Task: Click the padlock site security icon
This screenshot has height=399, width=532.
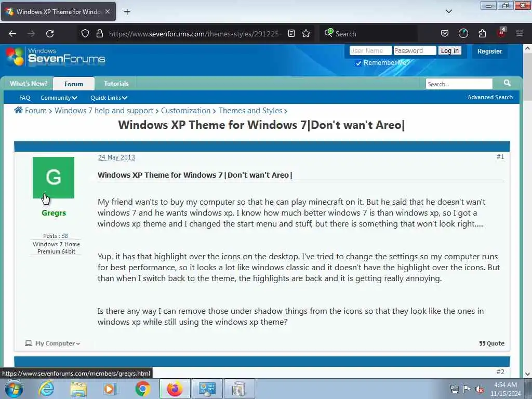Action: pos(99,33)
